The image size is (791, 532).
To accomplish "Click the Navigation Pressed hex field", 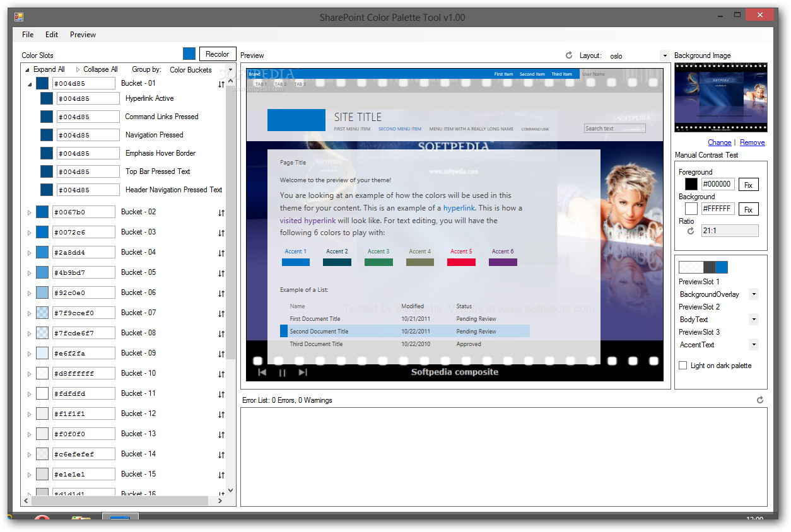I will click(88, 135).
